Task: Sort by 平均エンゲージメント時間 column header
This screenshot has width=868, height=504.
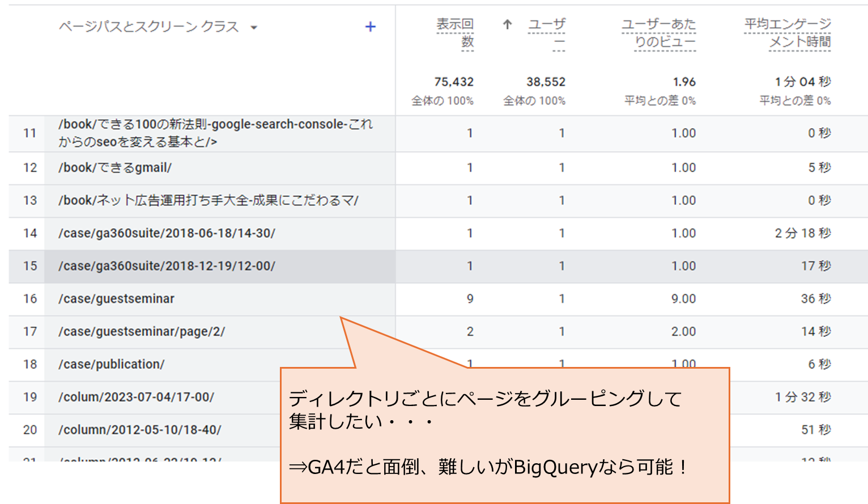Action: click(788, 33)
